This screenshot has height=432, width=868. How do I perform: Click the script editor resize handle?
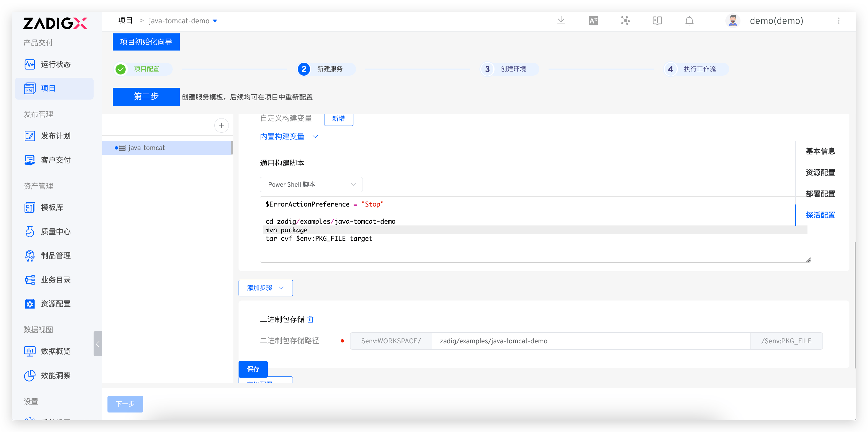pos(808,260)
